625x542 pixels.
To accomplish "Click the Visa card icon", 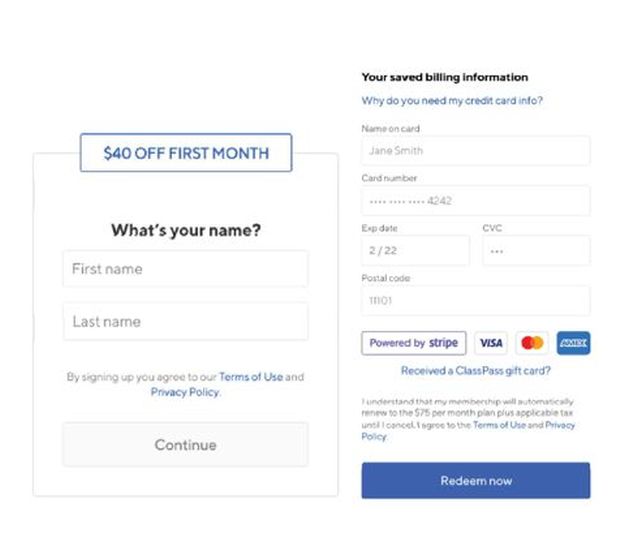I will click(x=491, y=343).
